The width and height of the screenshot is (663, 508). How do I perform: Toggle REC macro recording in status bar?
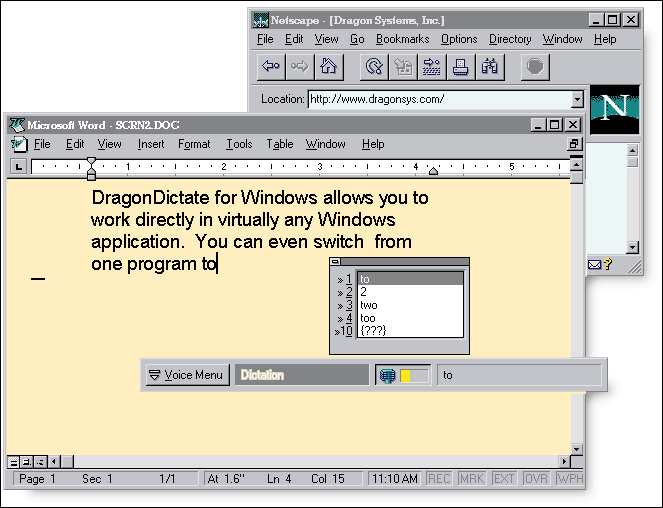tap(439, 479)
